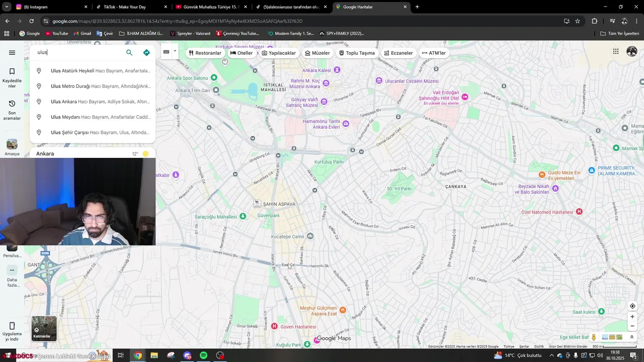Open Chrome media controls icon

coord(612,21)
